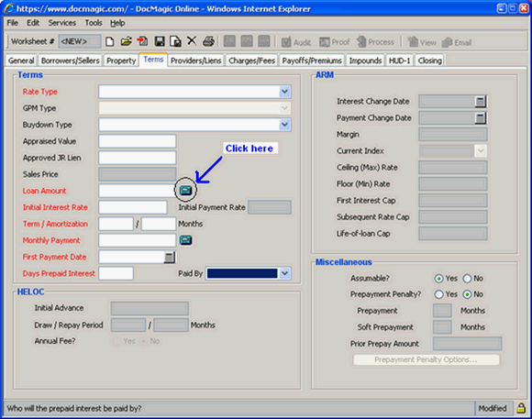Viewport: 532px width, 419px height.
Task: Open the First Payment Date calendar picker
Action: 170,257
